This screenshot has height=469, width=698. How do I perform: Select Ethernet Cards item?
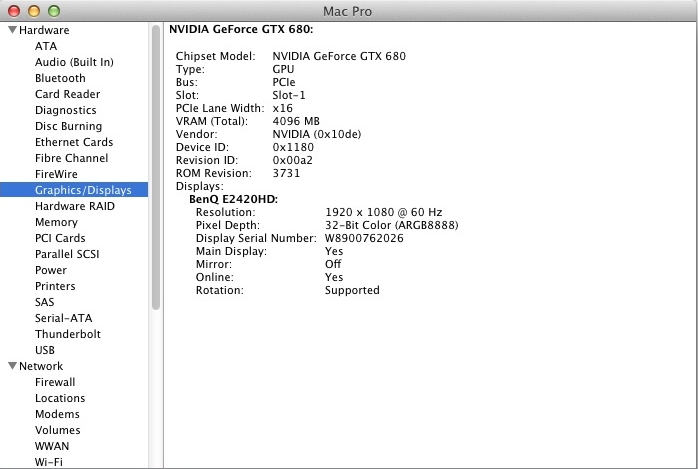[x=74, y=142]
